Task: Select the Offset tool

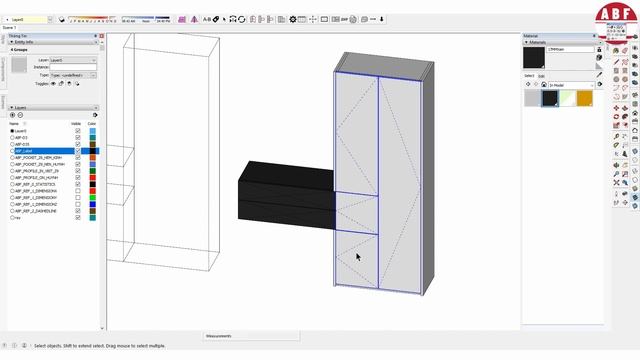Action: pyautogui.click(x=625, y=125)
